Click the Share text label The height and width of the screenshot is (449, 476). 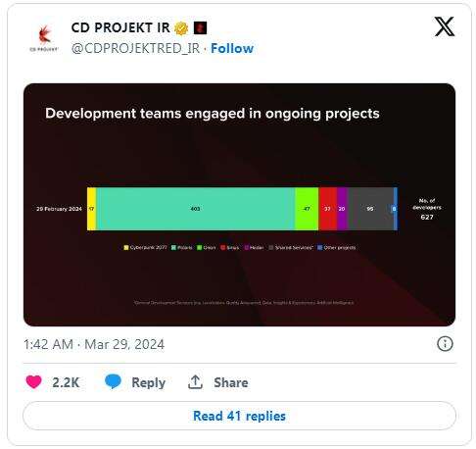tap(231, 382)
